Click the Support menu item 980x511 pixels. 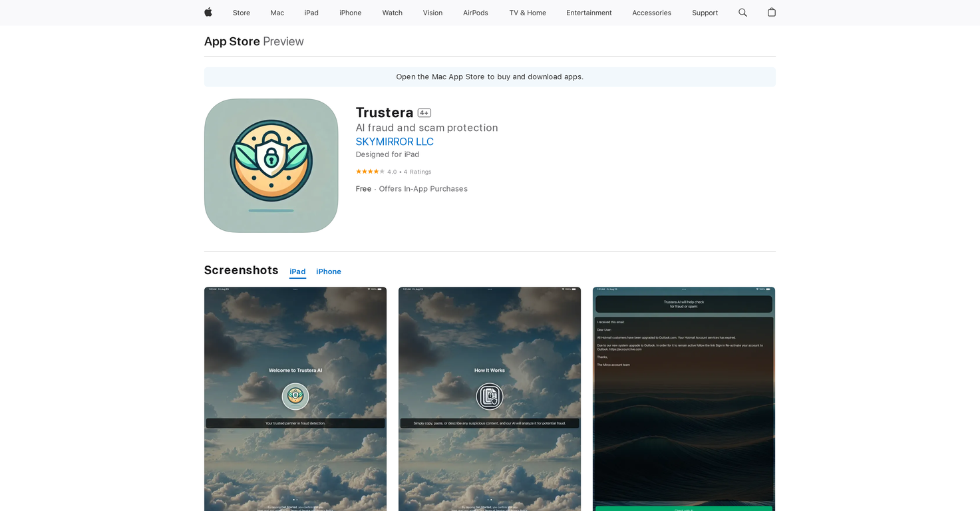click(x=705, y=12)
